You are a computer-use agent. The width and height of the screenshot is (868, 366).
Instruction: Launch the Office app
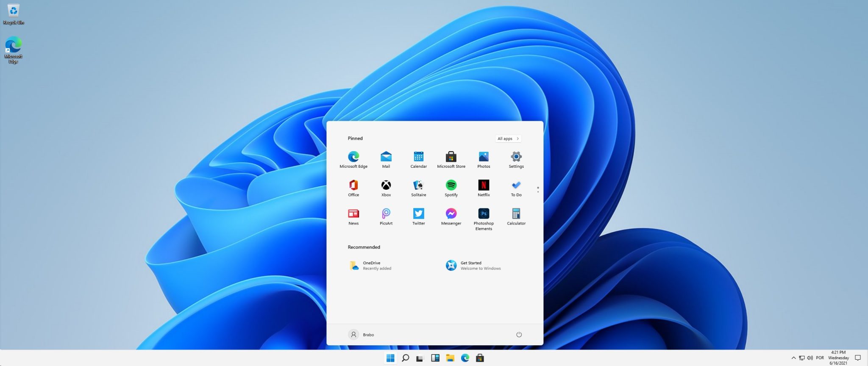[353, 188]
